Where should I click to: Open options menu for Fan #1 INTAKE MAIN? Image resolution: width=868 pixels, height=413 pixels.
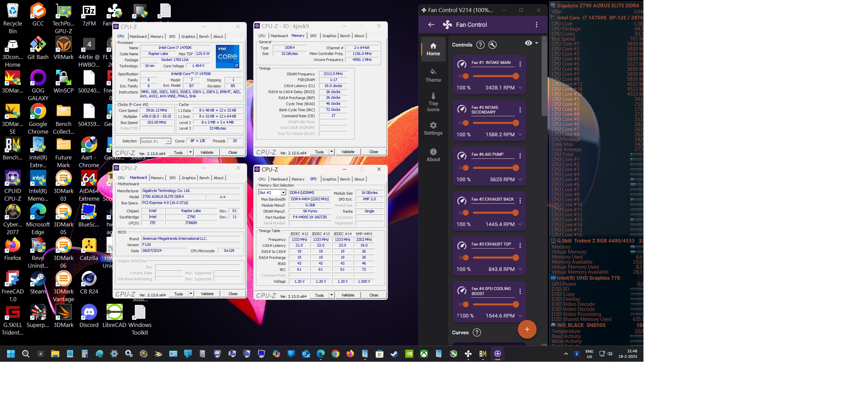pos(520,64)
